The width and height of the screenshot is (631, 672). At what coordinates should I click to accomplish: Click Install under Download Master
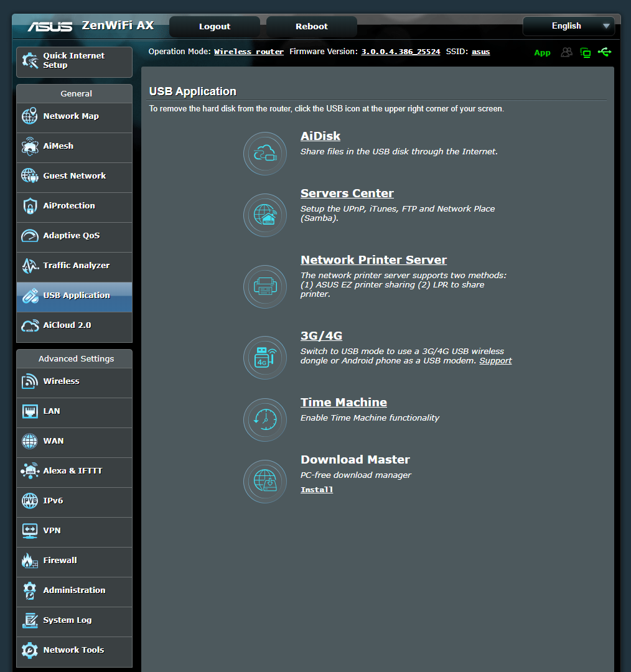(316, 490)
